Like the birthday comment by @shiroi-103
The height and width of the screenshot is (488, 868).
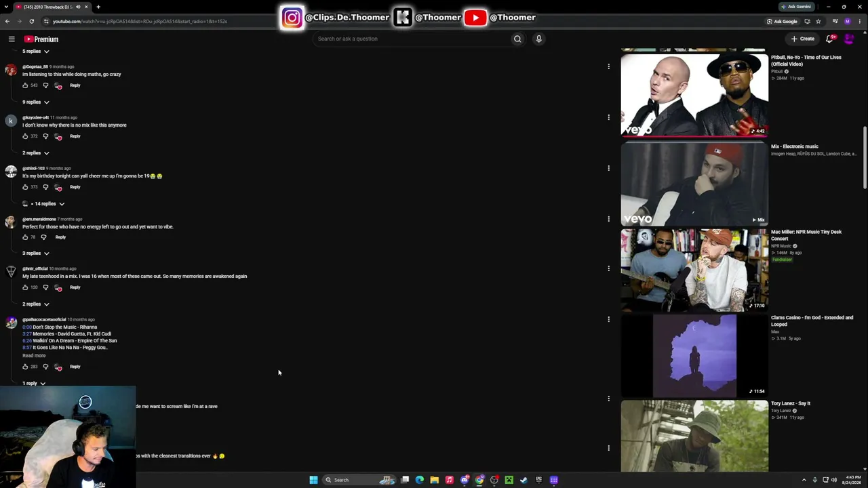pyautogui.click(x=25, y=187)
